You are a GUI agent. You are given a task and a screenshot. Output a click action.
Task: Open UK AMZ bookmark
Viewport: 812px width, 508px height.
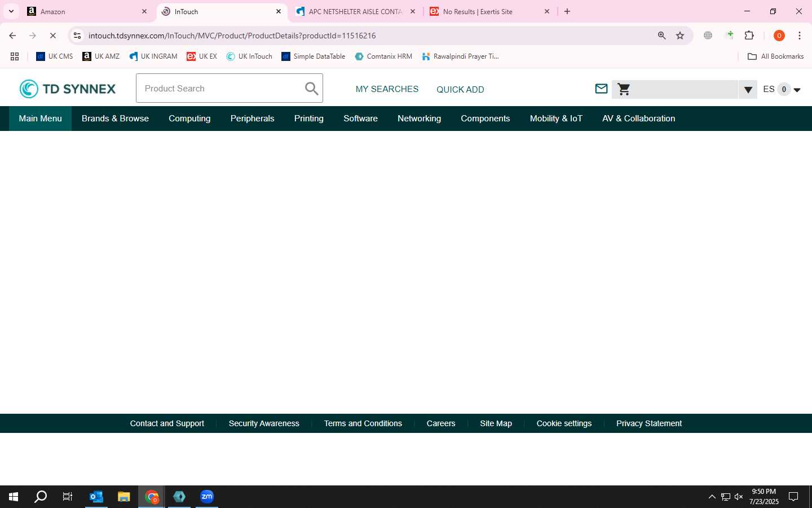(x=101, y=56)
